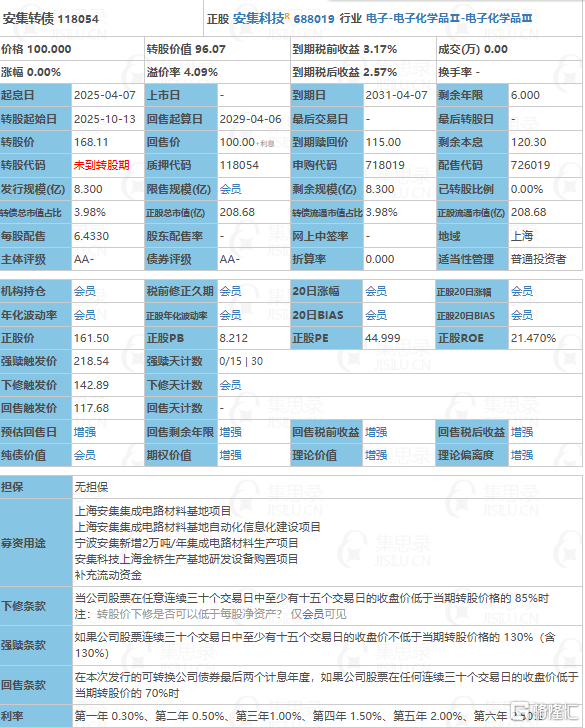Click the 限售规模 会员 link

[230, 189]
